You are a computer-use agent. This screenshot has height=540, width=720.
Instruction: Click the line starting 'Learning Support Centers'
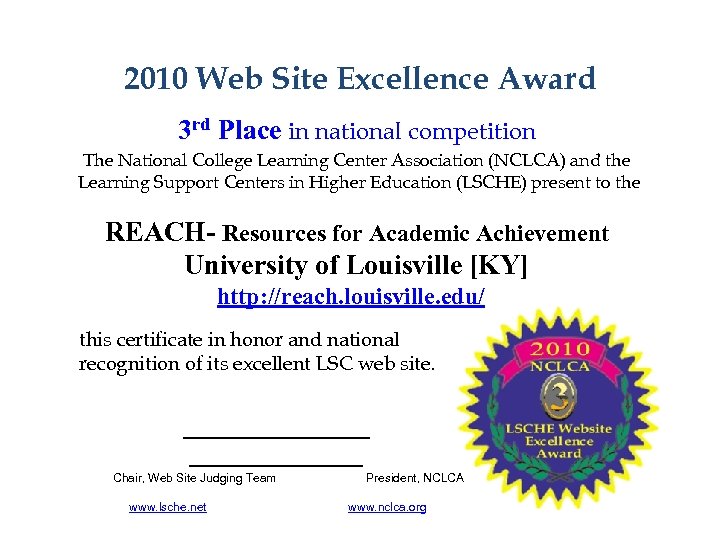pyautogui.click(x=359, y=183)
